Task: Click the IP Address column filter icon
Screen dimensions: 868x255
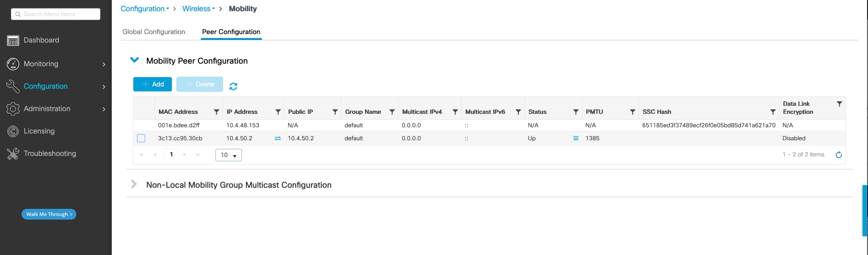Action: pos(278,112)
